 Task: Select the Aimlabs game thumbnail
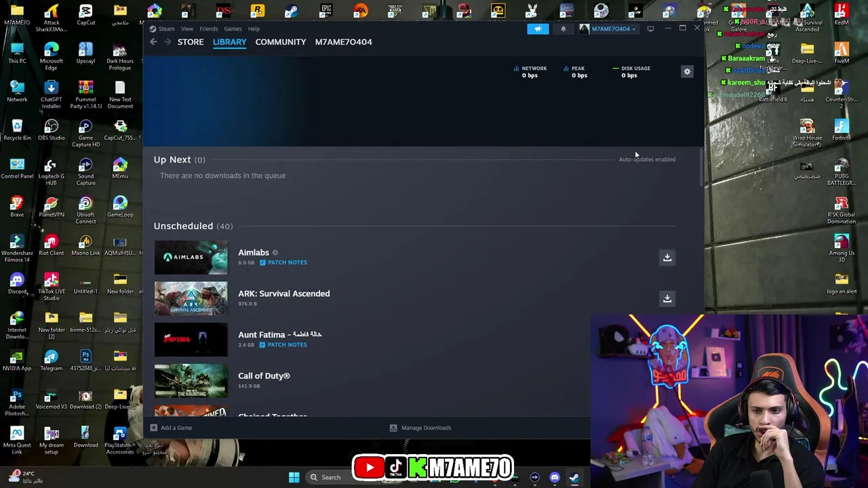pyautogui.click(x=191, y=258)
